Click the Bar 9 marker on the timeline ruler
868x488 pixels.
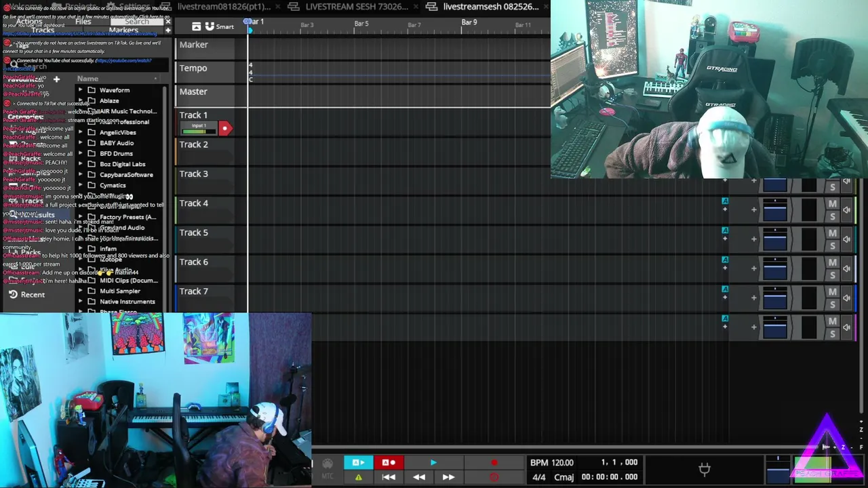pos(469,22)
